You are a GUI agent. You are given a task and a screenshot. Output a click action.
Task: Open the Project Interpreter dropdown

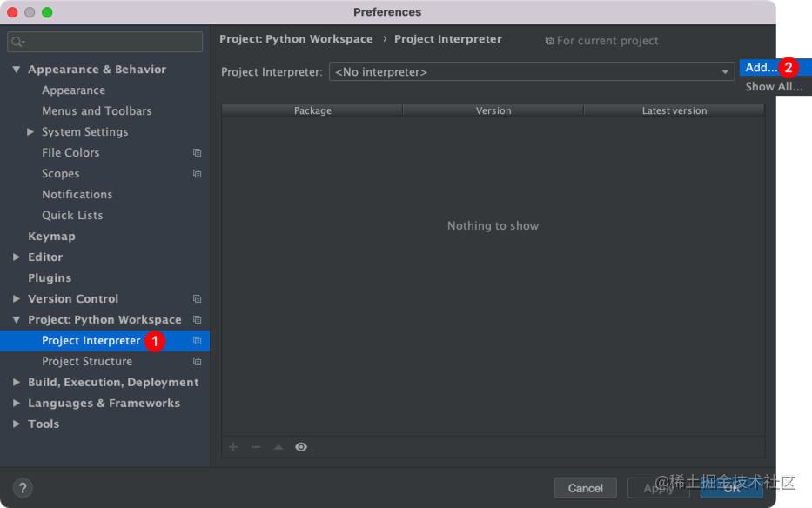(x=725, y=71)
